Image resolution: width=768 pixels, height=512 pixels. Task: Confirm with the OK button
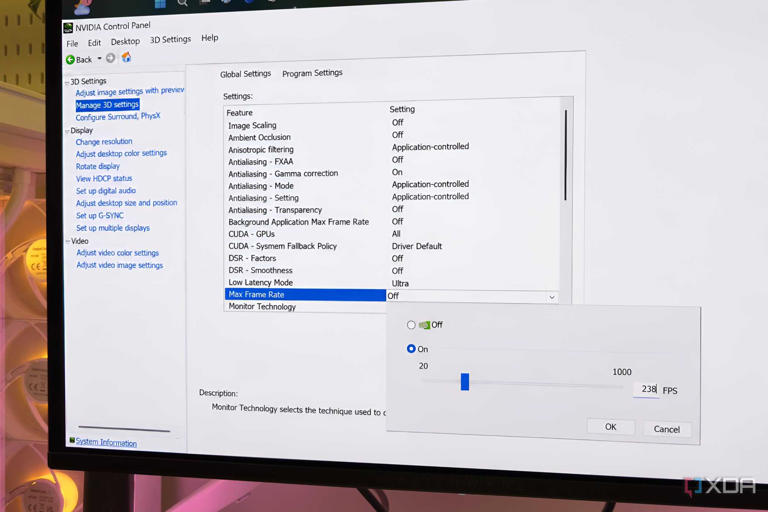pyautogui.click(x=610, y=427)
